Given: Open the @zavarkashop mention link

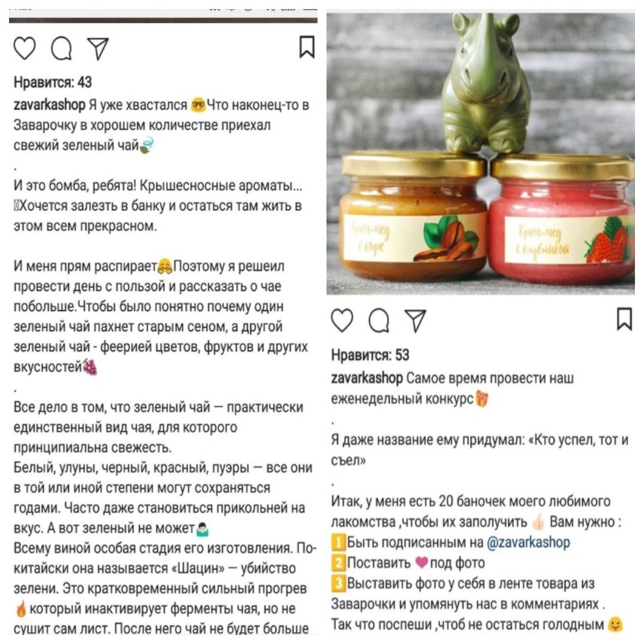Looking at the screenshot, I should pyautogui.click(x=528, y=542).
